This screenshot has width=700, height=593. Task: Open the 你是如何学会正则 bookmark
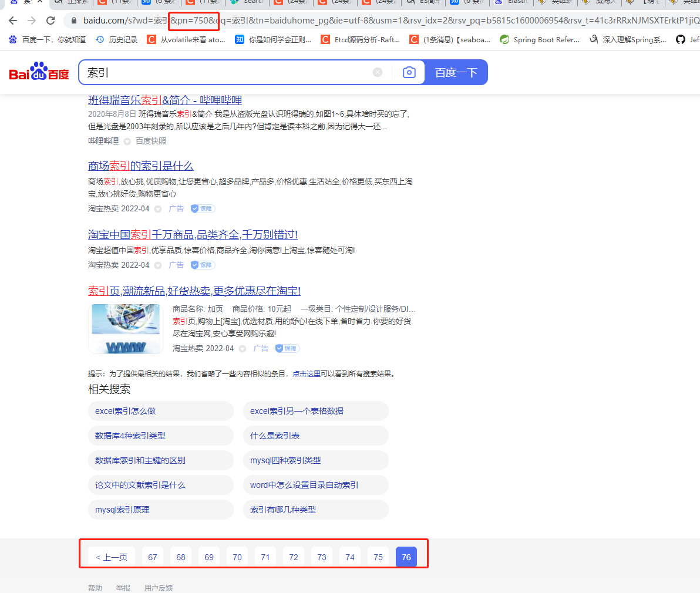coord(273,40)
